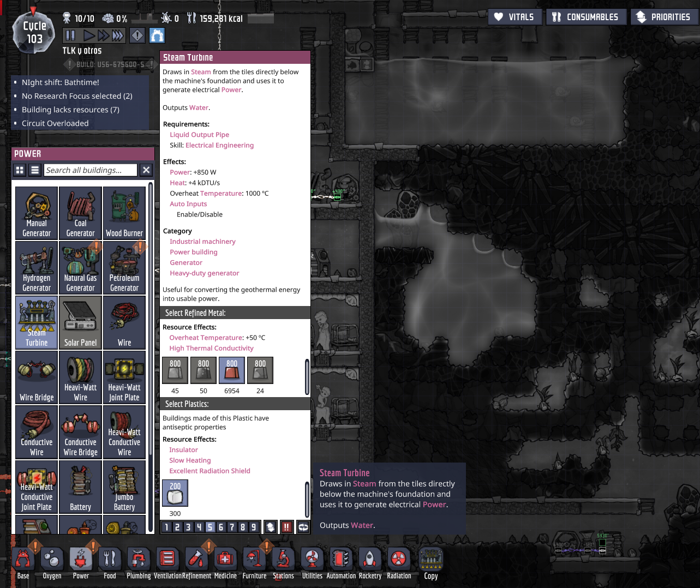Screen dimensions: 700x588
Task: Open the Ventilation build category
Action: [167, 563]
